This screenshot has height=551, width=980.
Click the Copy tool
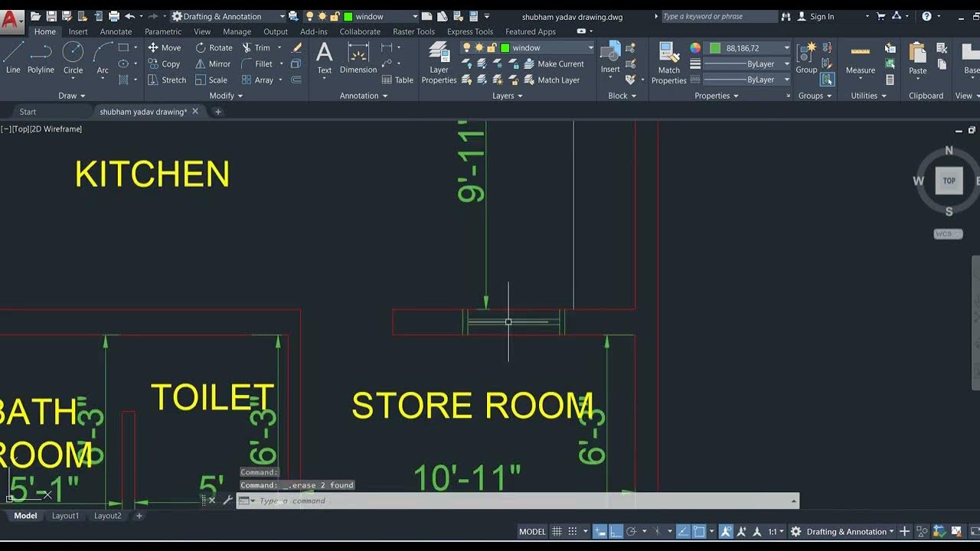point(164,64)
